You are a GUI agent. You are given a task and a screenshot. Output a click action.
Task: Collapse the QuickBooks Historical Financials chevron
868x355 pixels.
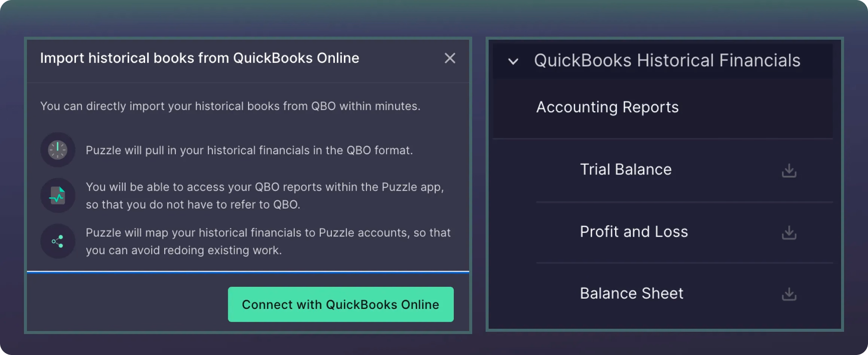pyautogui.click(x=513, y=61)
